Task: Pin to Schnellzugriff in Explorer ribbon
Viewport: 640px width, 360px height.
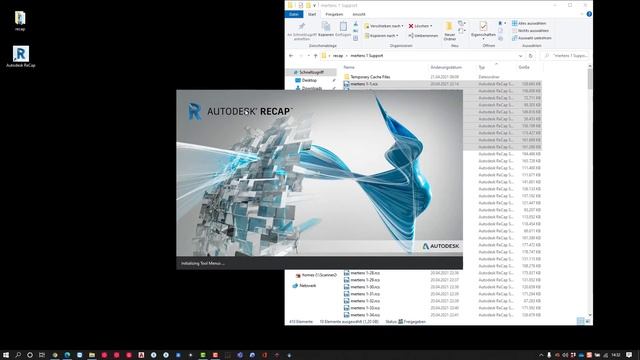Action: point(302,31)
